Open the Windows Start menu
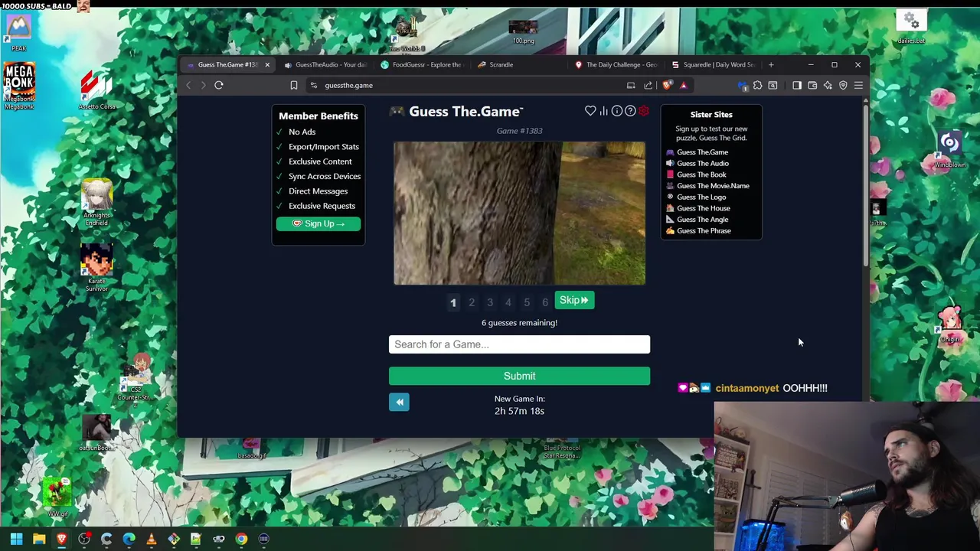 click(x=16, y=539)
